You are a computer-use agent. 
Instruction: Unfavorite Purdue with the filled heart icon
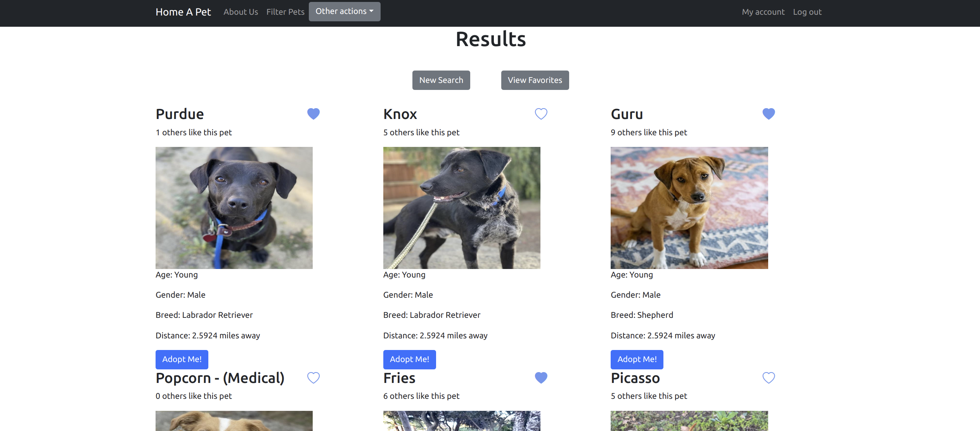[313, 114]
